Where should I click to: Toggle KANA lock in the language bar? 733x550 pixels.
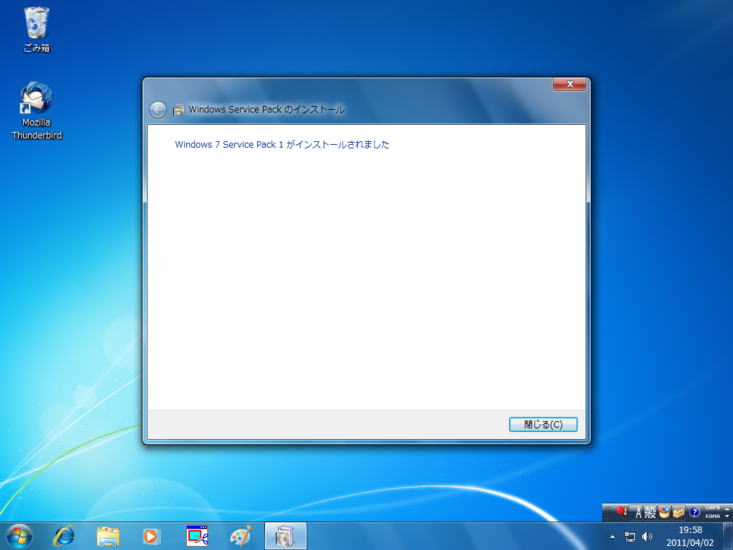713,516
